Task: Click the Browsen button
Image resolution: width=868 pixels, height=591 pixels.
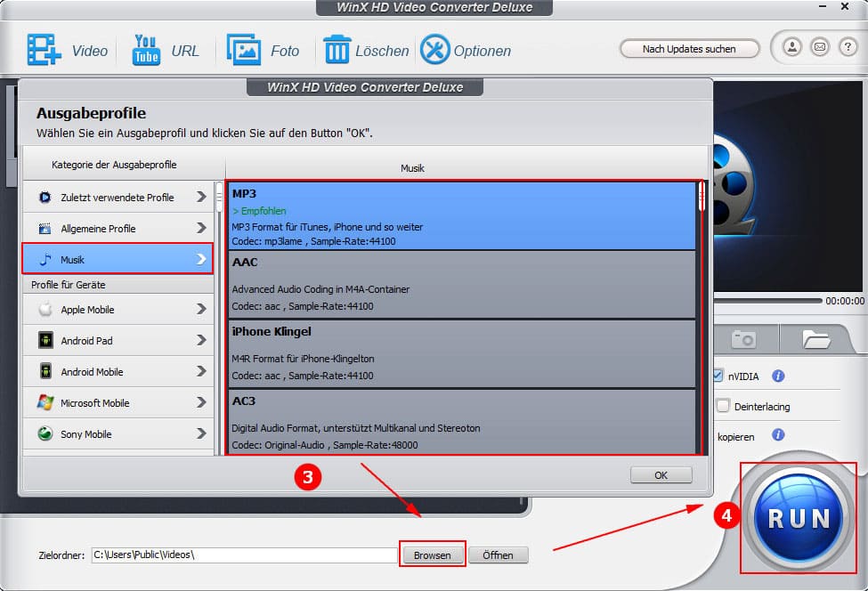Action: click(432, 555)
